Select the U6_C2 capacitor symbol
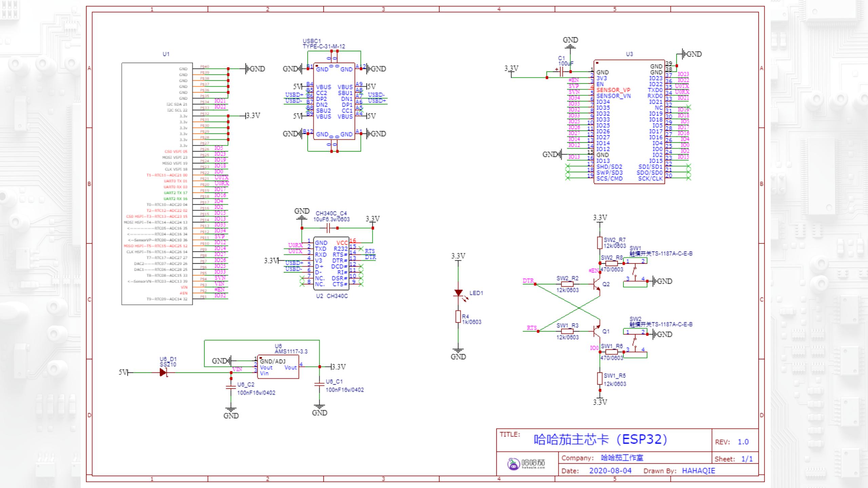This screenshot has width=868, height=488. (231, 387)
